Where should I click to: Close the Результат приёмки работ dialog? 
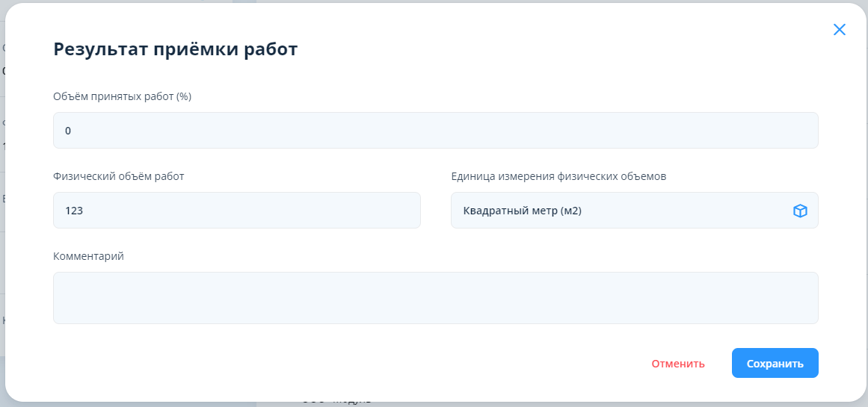839,30
